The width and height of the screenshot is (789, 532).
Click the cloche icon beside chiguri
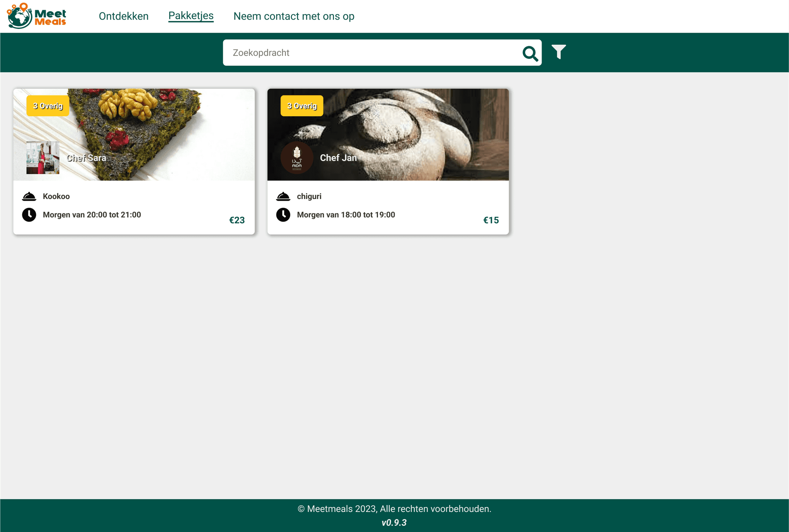coord(283,196)
